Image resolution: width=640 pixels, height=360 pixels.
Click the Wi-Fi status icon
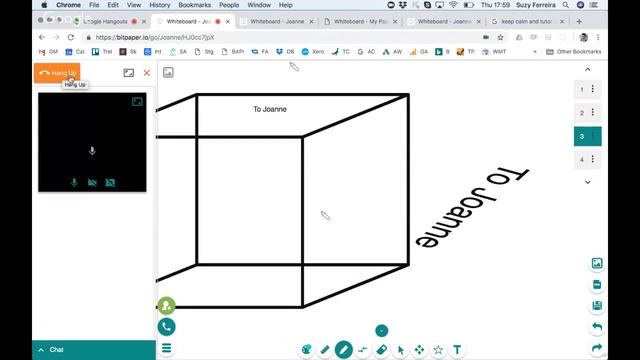click(x=453, y=5)
